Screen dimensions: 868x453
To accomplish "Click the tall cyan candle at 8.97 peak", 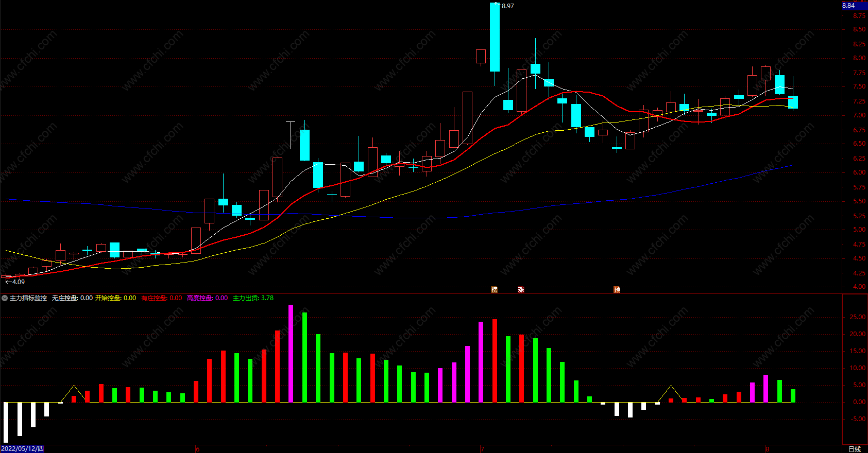I will [x=495, y=37].
